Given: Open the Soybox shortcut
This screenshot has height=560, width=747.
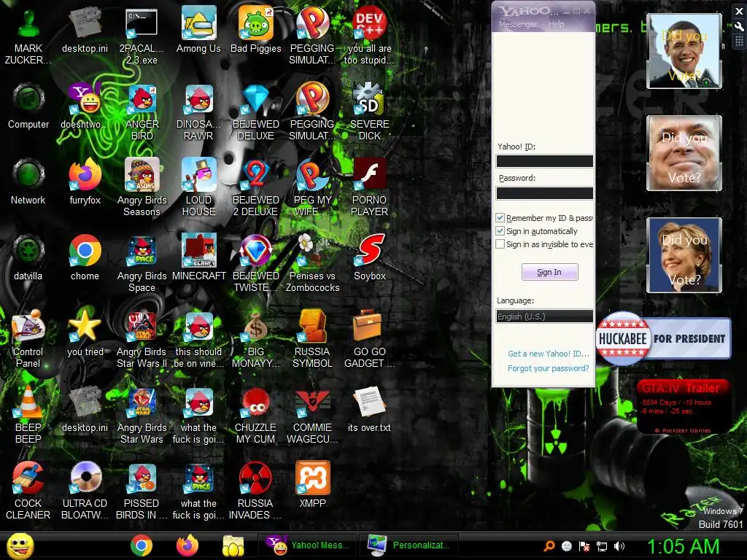Looking at the screenshot, I should click(370, 257).
